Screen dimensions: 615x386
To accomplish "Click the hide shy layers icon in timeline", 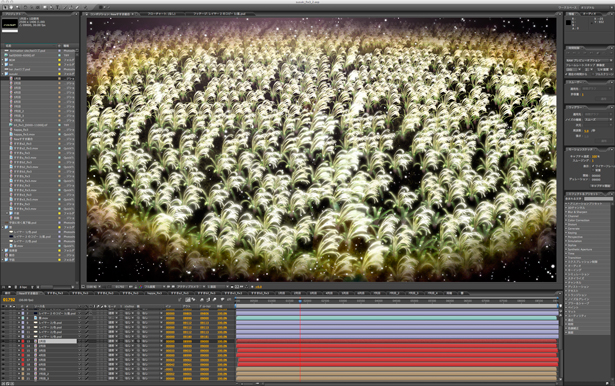I will (202, 300).
